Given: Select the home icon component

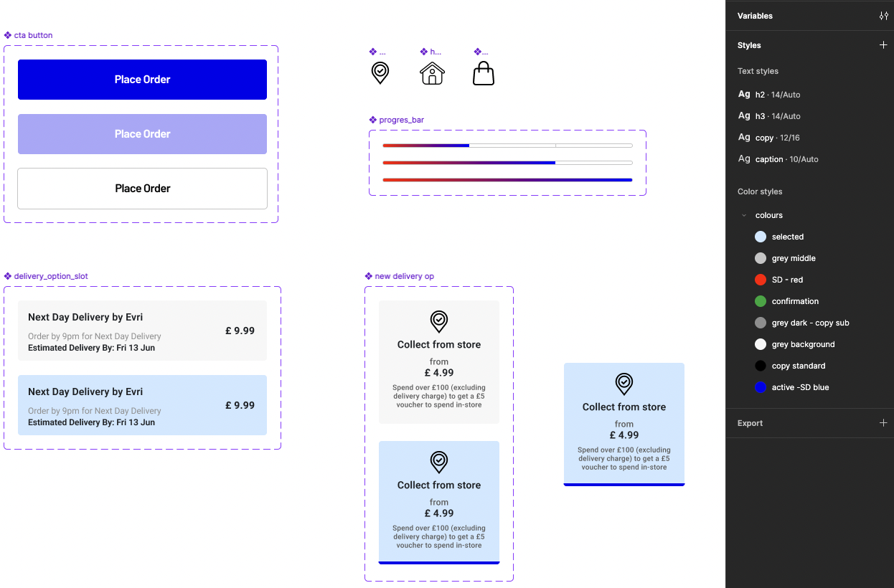Looking at the screenshot, I should click(432, 73).
